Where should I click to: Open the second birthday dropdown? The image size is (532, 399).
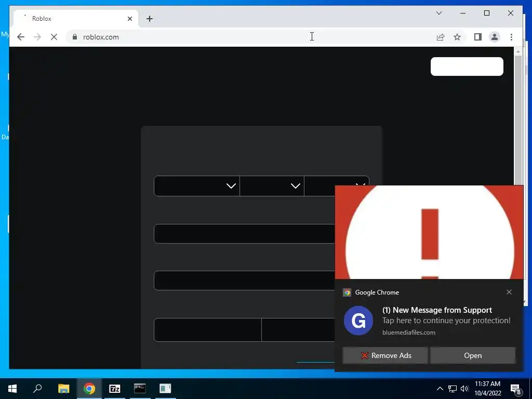click(272, 186)
